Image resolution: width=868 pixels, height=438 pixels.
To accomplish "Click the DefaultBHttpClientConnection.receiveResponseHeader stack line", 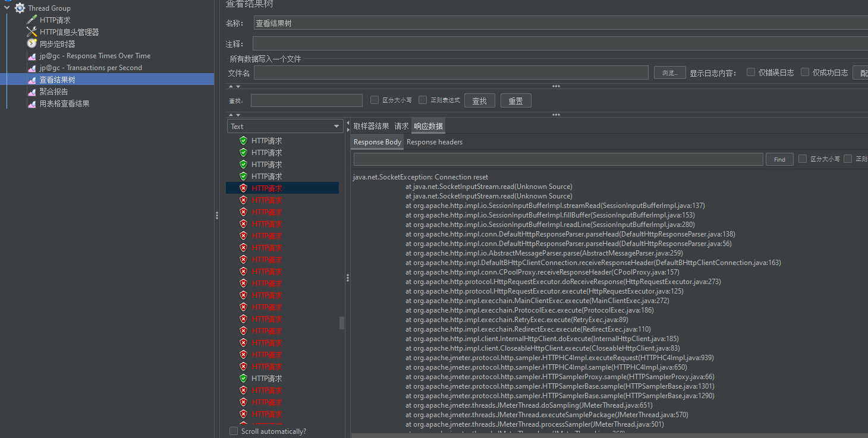I will (593, 263).
